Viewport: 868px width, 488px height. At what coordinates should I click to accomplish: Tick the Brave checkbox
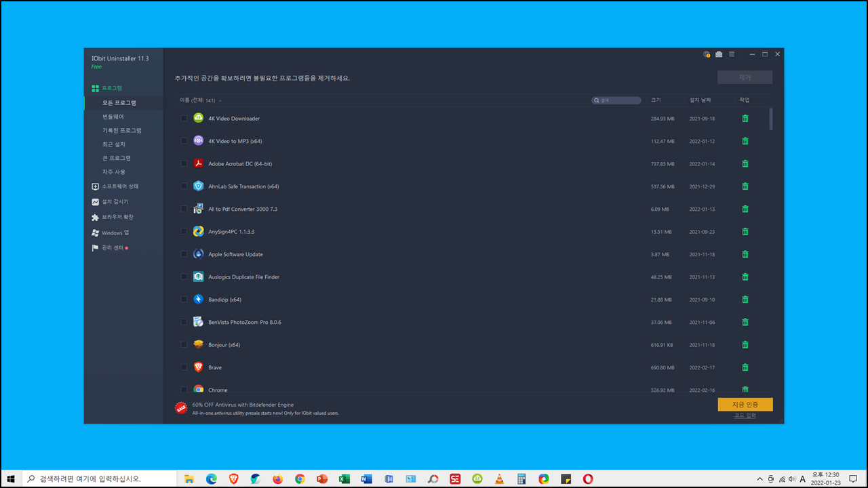(x=184, y=367)
